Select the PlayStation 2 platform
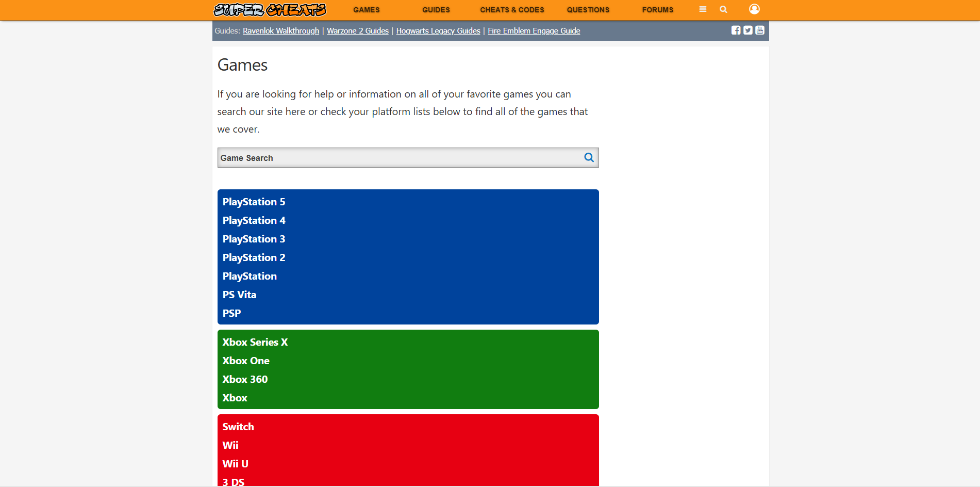The image size is (980, 487). click(x=254, y=257)
